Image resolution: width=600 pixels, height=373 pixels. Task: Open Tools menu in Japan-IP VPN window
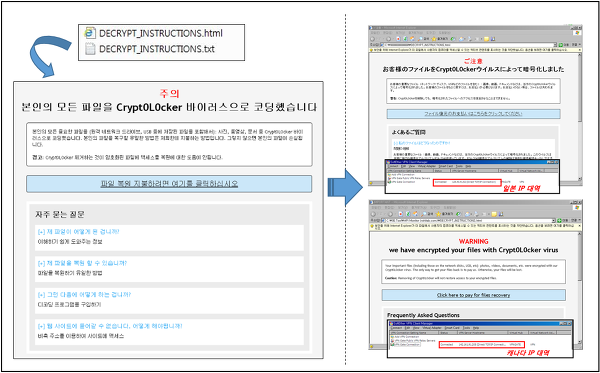click(459, 166)
